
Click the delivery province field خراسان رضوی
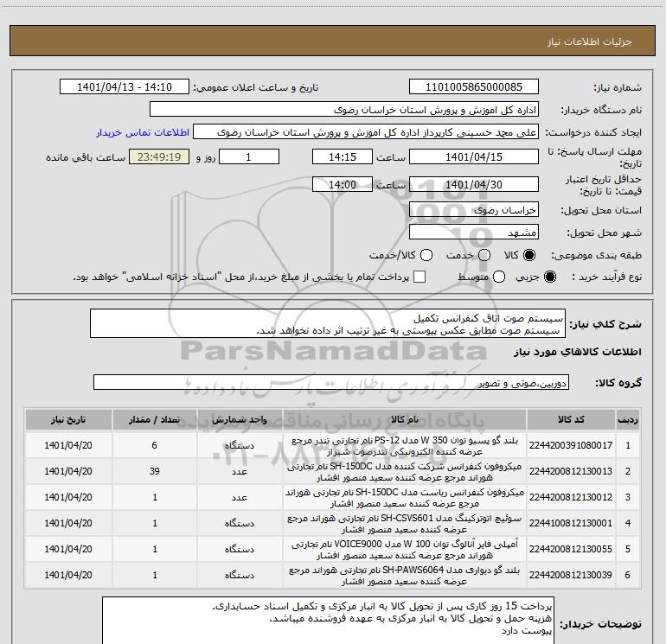click(474, 209)
